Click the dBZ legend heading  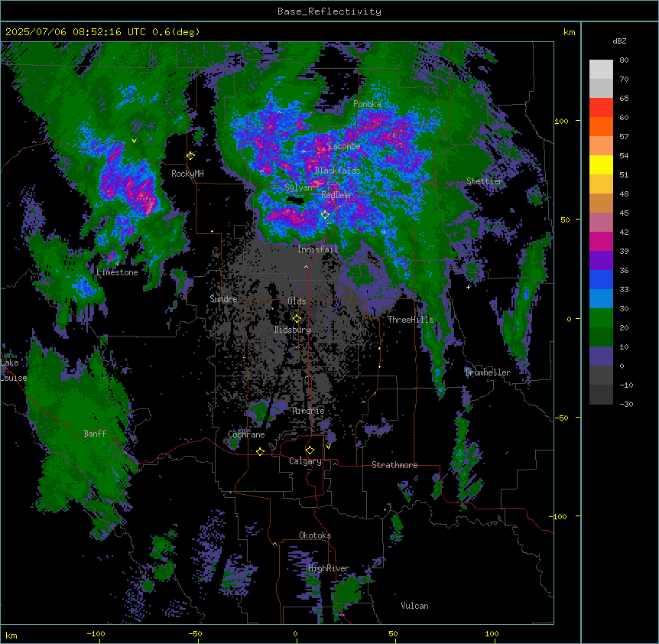[x=619, y=41]
